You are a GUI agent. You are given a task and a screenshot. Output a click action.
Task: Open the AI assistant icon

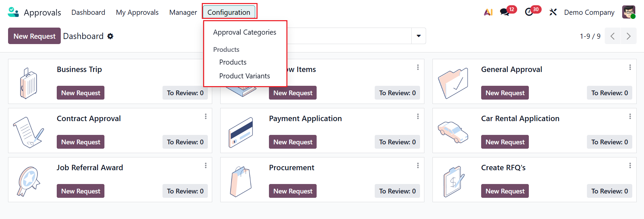(488, 12)
